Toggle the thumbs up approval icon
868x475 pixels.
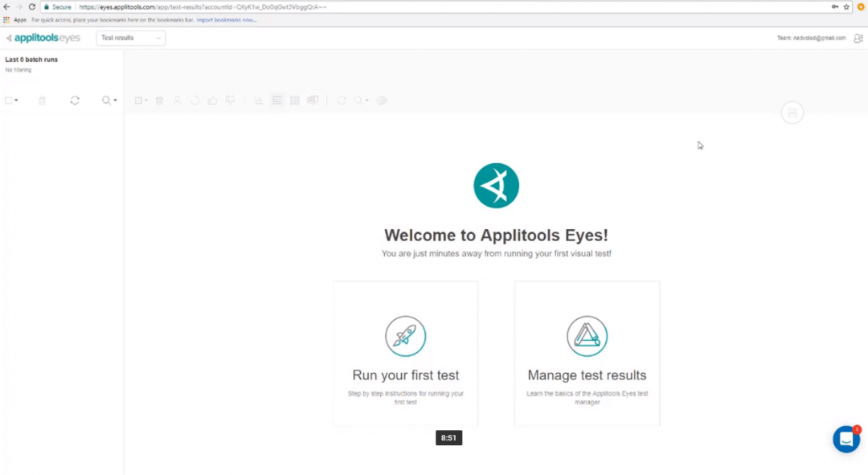pos(212,100)
